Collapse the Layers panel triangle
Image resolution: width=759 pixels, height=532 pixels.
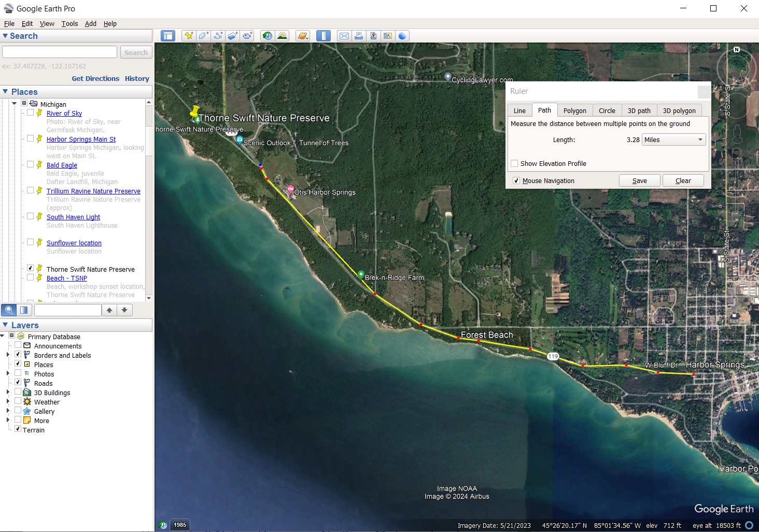[x=5, y=325]
